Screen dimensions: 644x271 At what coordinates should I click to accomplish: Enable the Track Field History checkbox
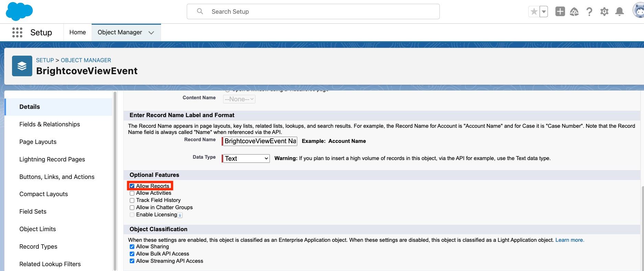132,201
